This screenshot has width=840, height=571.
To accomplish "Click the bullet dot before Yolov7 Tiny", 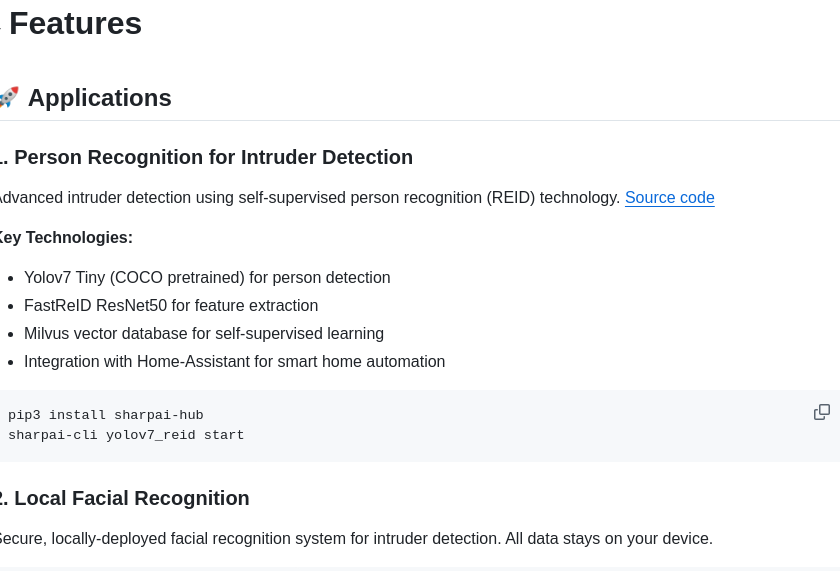I will (x=11, y=279).
